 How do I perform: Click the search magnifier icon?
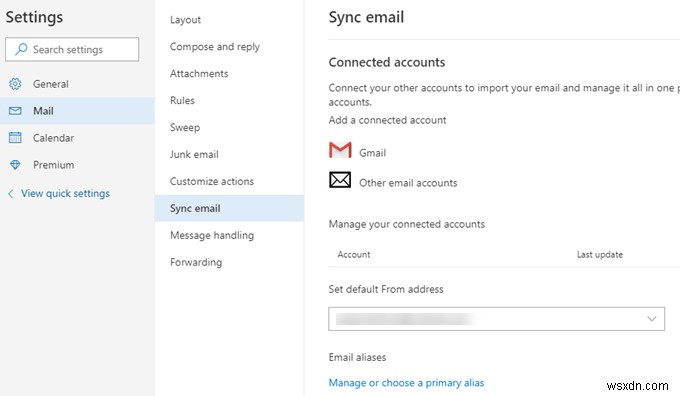pyautogui.click(x=21, y=49)
